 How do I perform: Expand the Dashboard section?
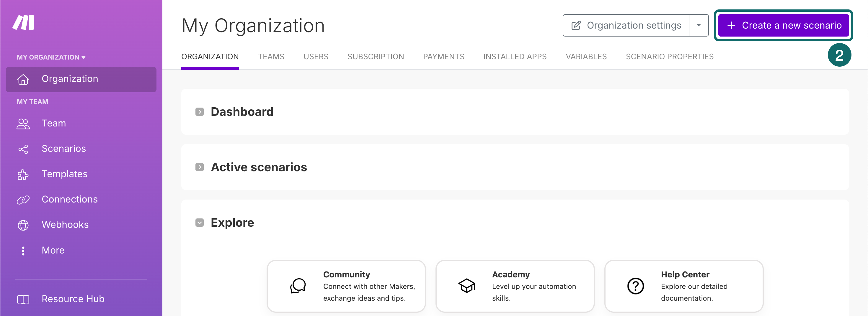[x=200, y=112]
